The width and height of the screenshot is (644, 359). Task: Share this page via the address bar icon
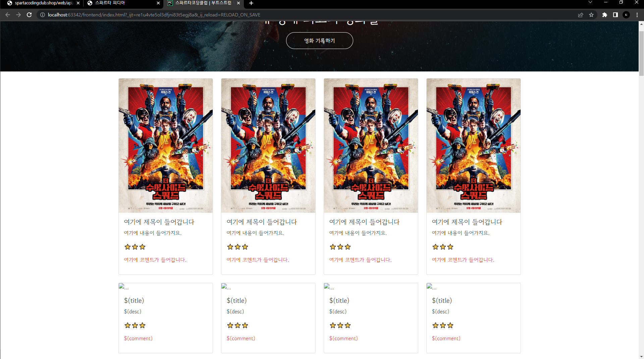pyautogui.click(x=581, y=15)
